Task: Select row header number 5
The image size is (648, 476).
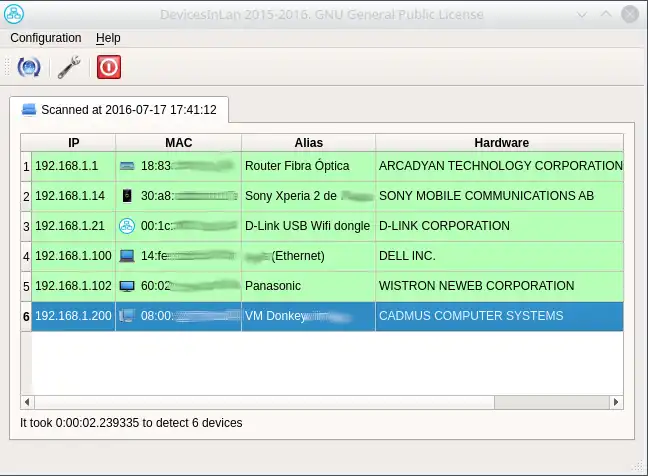Action: (26, 286)
